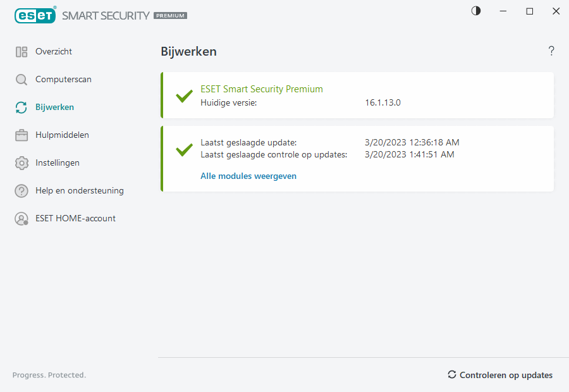Open help via the question mark icon
569x392 pixels.
pyautogui.click(x=551, y=51)
